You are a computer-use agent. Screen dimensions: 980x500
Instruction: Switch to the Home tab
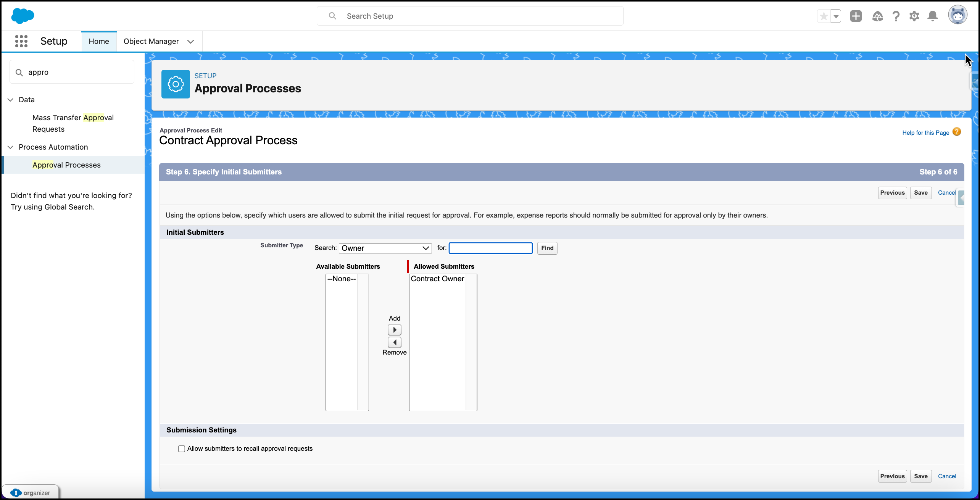pos(99,41)
